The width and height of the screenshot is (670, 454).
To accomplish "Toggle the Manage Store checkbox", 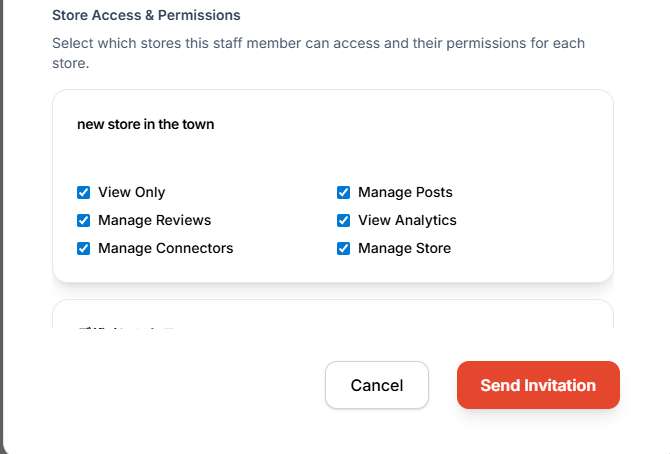I will (344, 248).
